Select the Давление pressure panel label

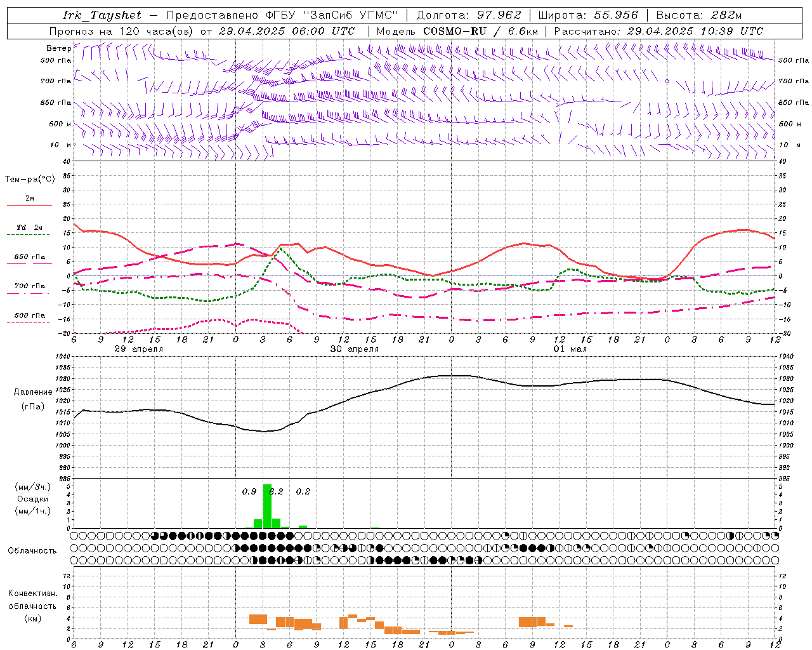coord(32,392)
